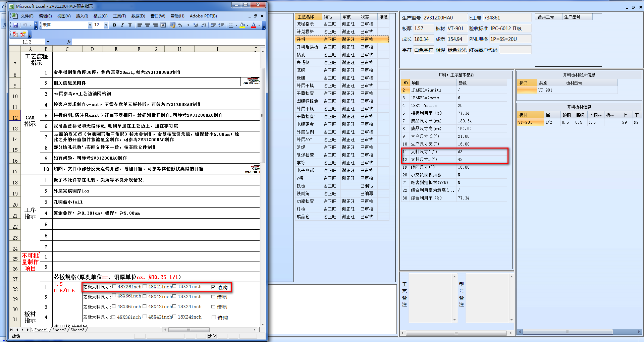Switch to the Sheet3 tab
Viewport: 644px width, 342px height.
[x=77, y=330]
